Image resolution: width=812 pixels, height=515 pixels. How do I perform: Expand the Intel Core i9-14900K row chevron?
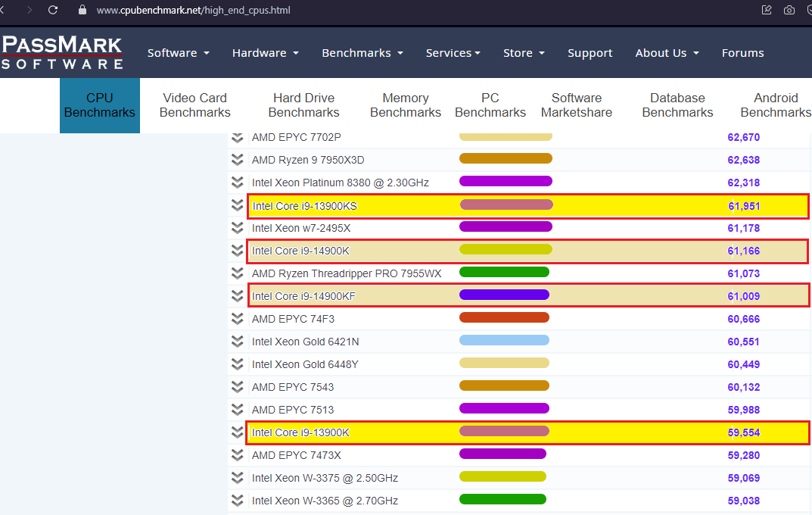pos(237,251)
